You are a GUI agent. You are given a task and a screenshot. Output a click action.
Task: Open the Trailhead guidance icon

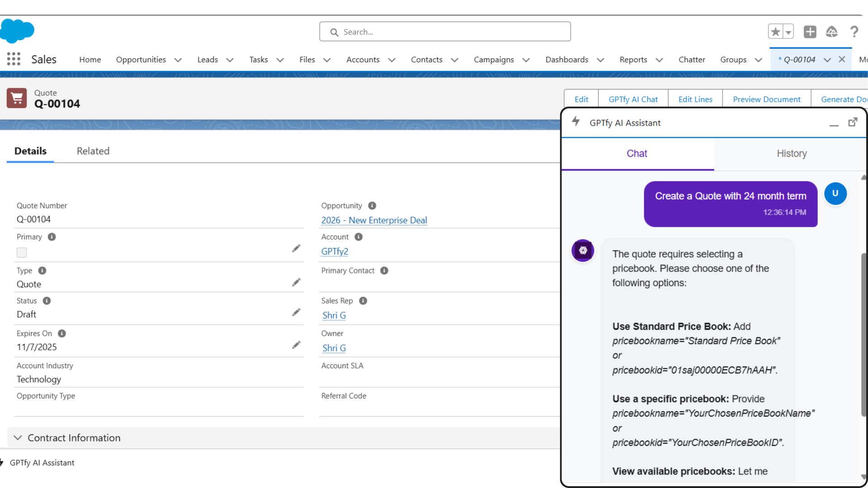831,32
